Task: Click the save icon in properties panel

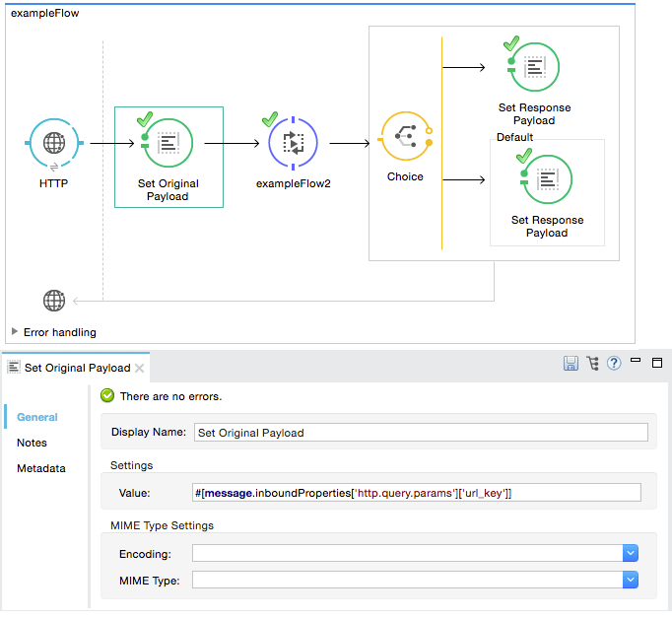Action: click(571, 364)
